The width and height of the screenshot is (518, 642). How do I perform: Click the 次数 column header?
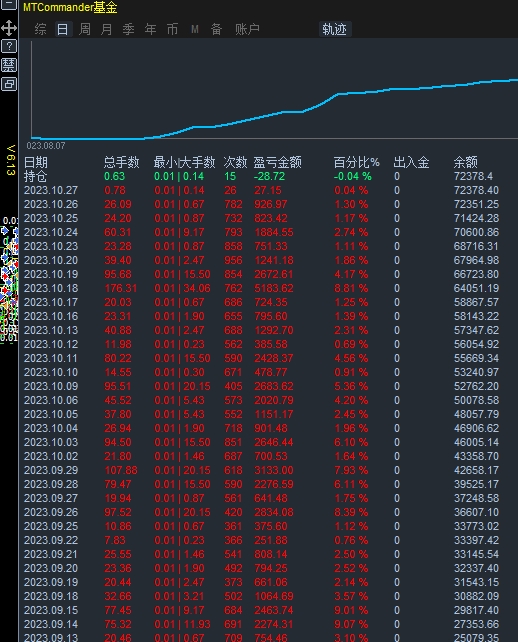[235, 163]
